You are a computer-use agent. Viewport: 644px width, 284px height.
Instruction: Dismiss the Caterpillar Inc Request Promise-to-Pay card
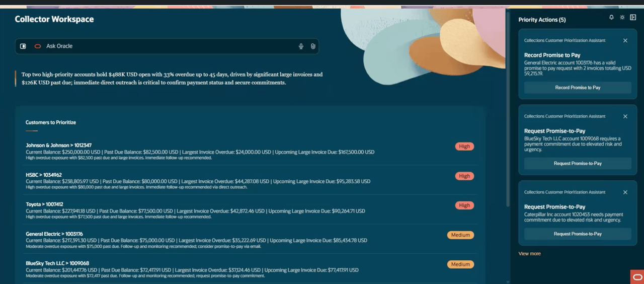tap(625, 192)
